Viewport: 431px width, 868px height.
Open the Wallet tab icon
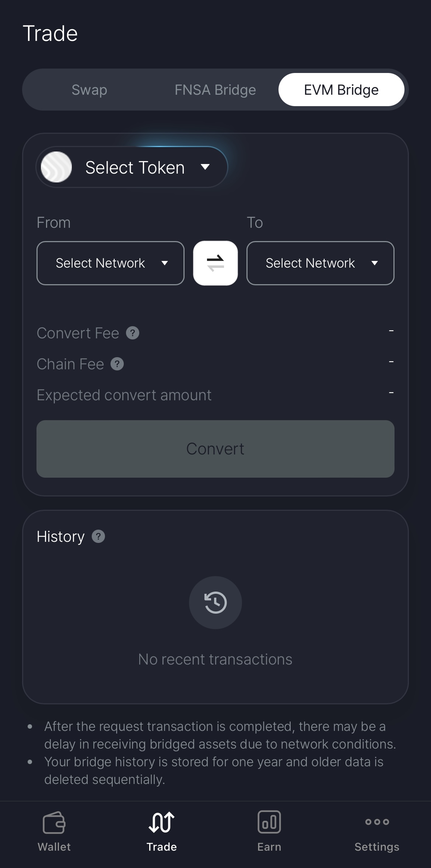[54, 823]
